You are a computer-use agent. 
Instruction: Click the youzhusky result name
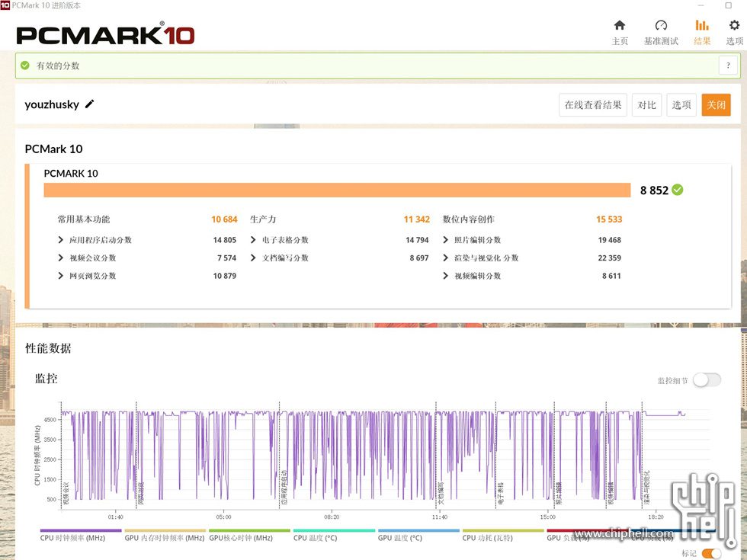point(52,104)
